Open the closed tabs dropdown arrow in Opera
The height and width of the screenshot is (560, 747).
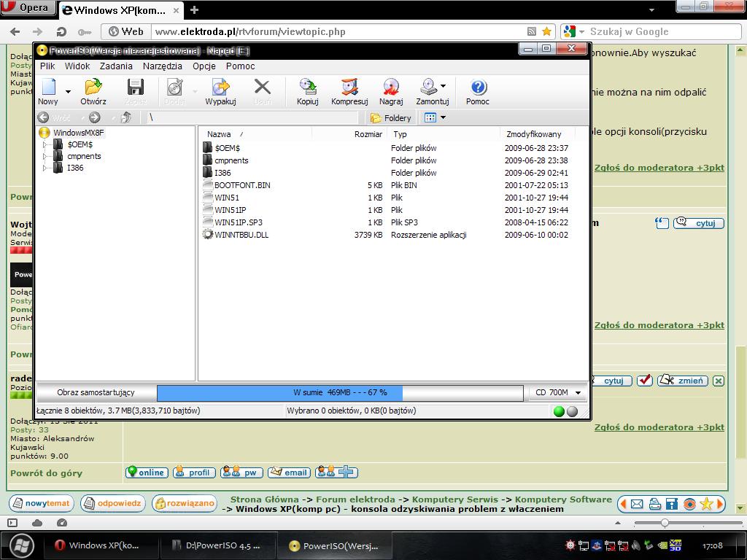coord(651,9)
